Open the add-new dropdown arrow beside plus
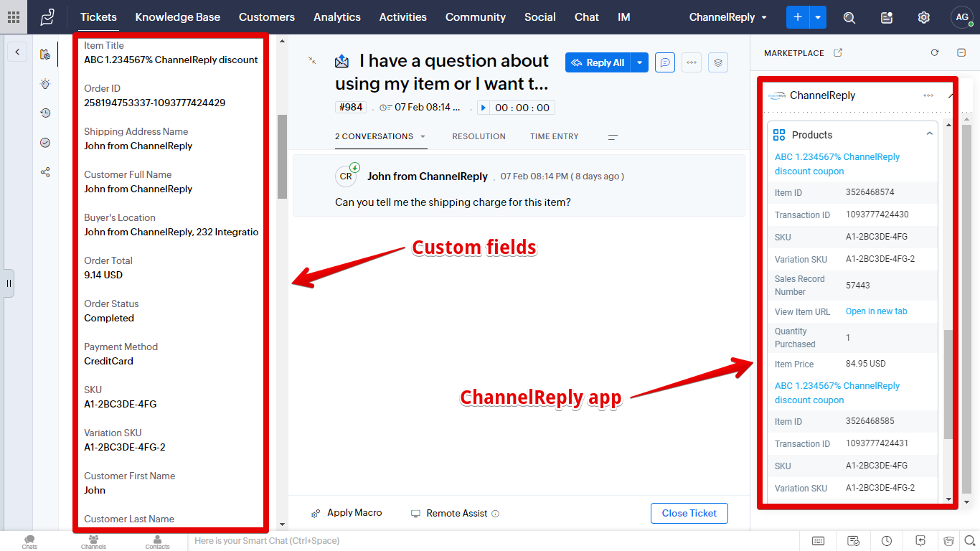980x551 pixels. (x=819, y=17)
